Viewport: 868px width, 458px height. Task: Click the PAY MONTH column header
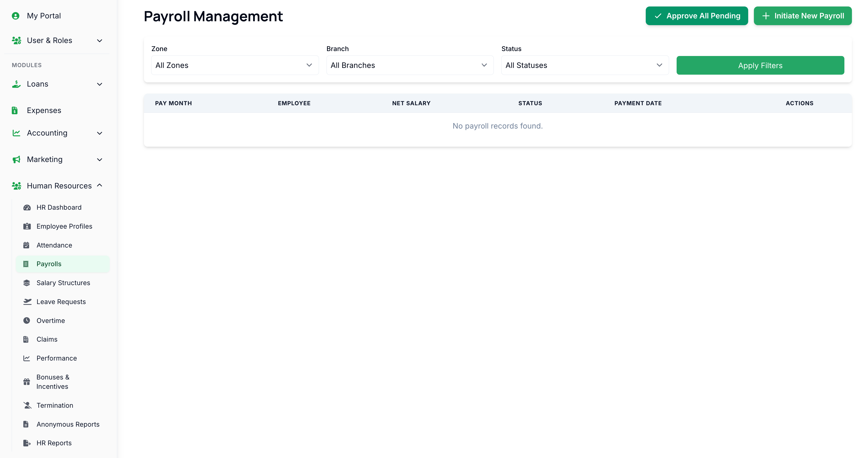tap(173, 103)
